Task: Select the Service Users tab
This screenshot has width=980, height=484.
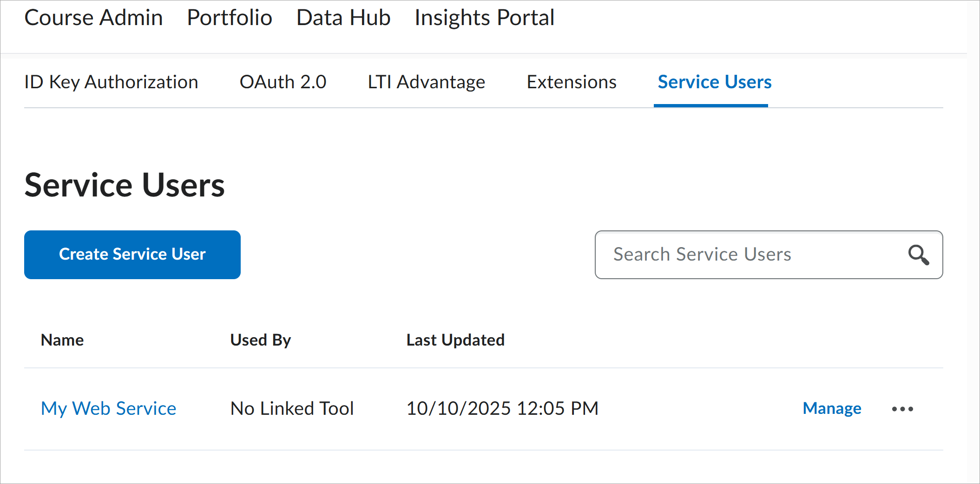Action: click(x=714, y=82)
